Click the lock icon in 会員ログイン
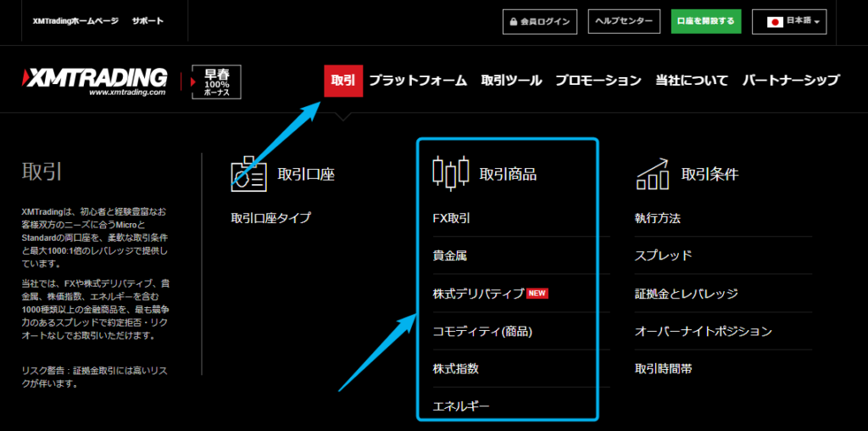The width and height of the screenshot is (868, 431). click(513, 22)
